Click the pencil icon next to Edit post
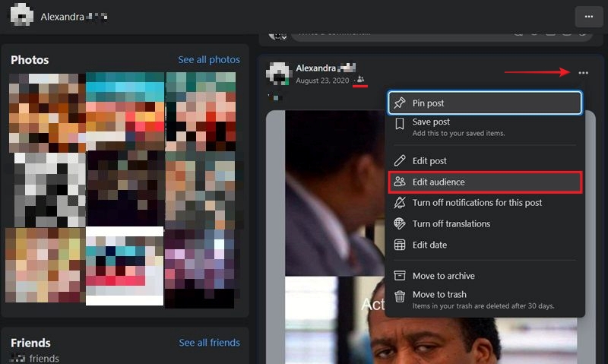The width and height of the screenshot is (608, 364). [400, 161]
